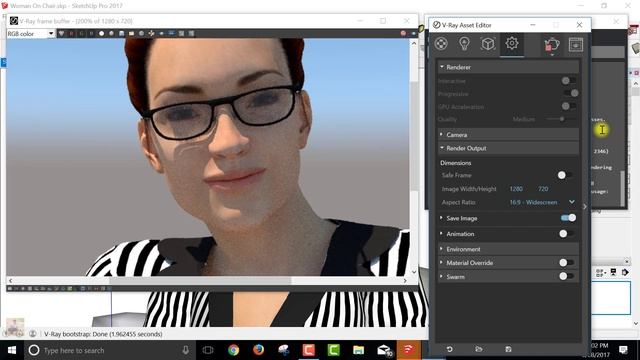
Task: Click the green channel button in frame buffer
Action: pos(81,33)
